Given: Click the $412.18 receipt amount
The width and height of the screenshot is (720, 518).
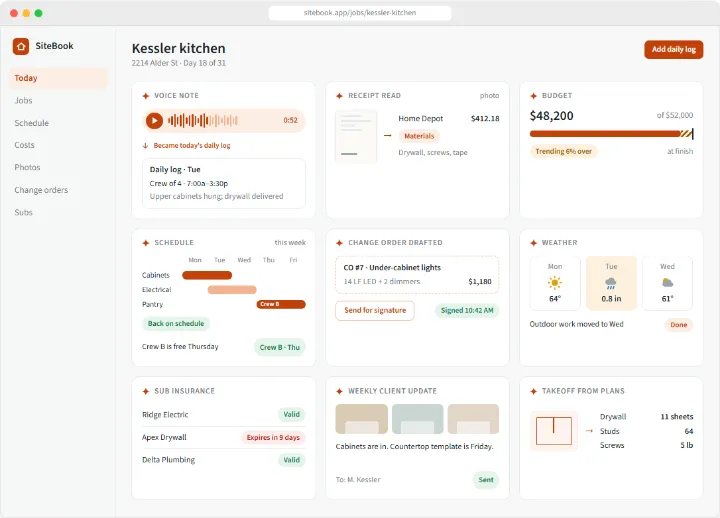Looking at the screenshot, I should tap(485, 118).
